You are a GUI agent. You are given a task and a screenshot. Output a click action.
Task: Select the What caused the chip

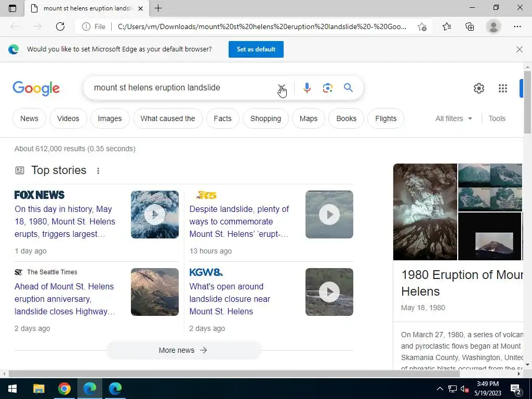[x=168, y=118]
